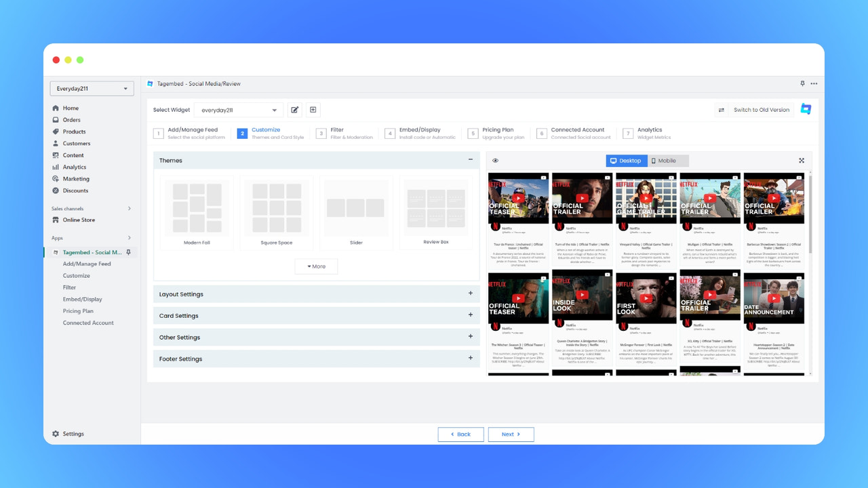The height and width of the screenshot is (488, 868).
Task: Click the Back button
Action: [460, 434]
